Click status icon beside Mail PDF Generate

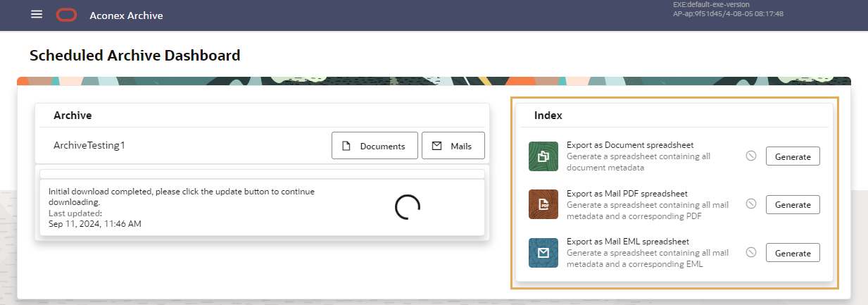point(751,204)
